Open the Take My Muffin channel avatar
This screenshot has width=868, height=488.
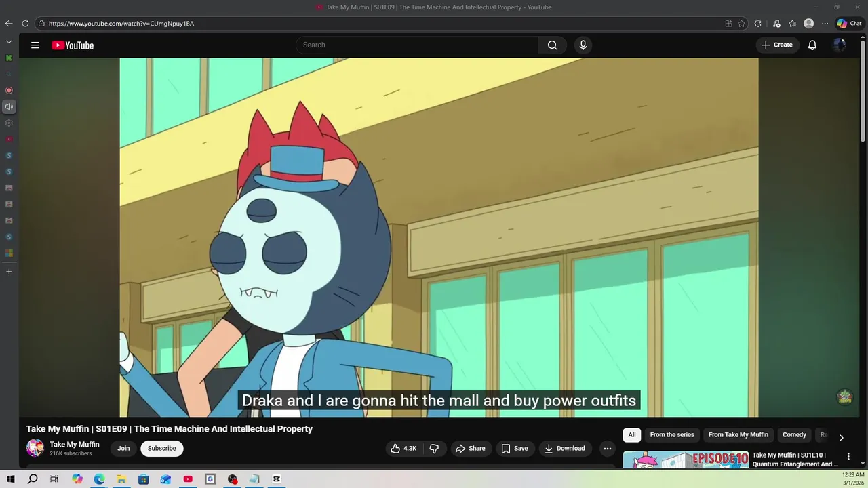point(35,448)
